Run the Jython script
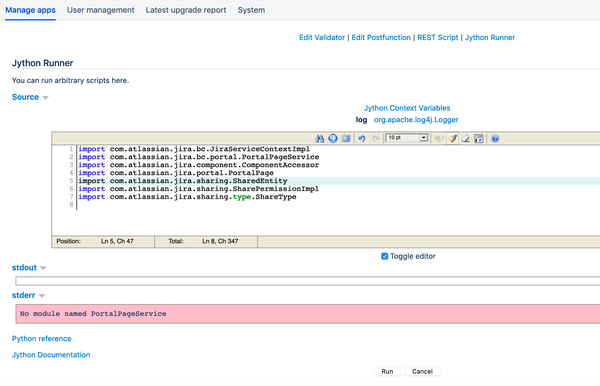This screenshot has height=386, width=600. (387, 371)
